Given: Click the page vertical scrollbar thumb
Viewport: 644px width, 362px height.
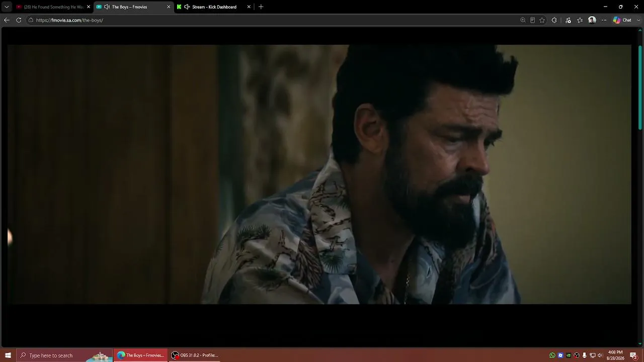Looking at the screenshot, I should click(x=640, y=88).
